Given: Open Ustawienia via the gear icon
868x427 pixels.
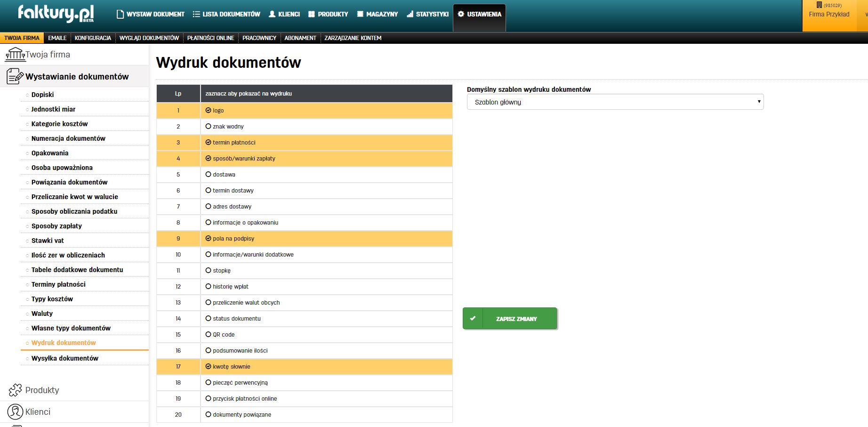Looking at the screenshot, I should [461, 14].
